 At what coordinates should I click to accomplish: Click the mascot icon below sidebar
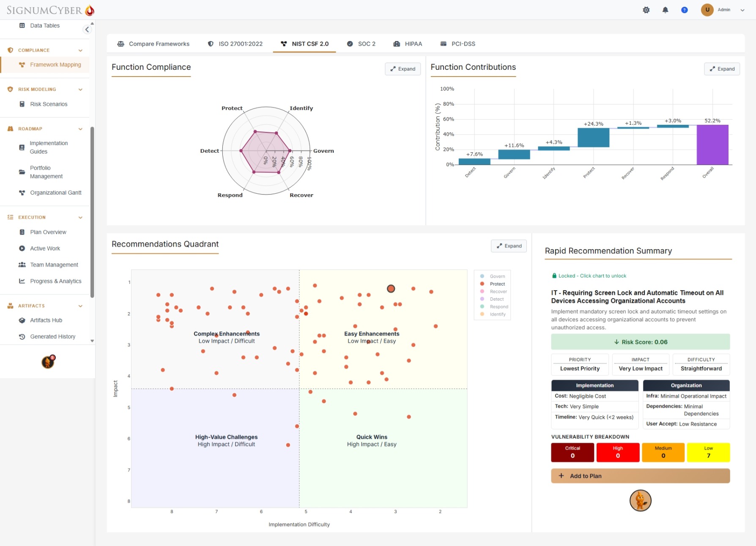click(49, 362)
